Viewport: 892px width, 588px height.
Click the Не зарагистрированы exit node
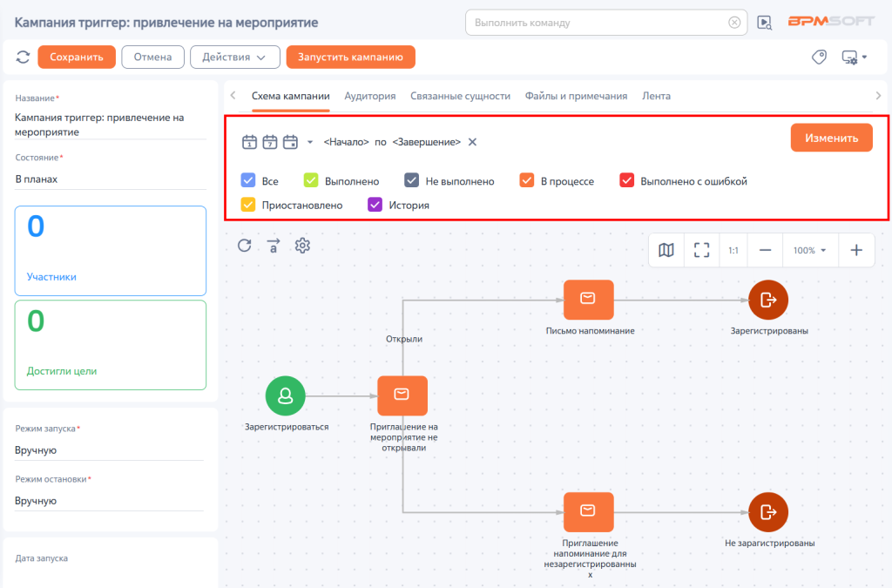pos(768,512)
